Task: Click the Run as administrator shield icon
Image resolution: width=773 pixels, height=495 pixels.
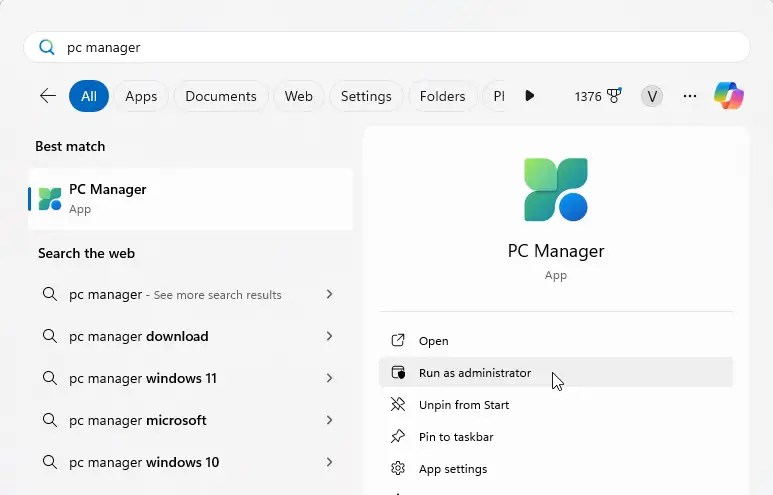Action: [x=398, y=373]
